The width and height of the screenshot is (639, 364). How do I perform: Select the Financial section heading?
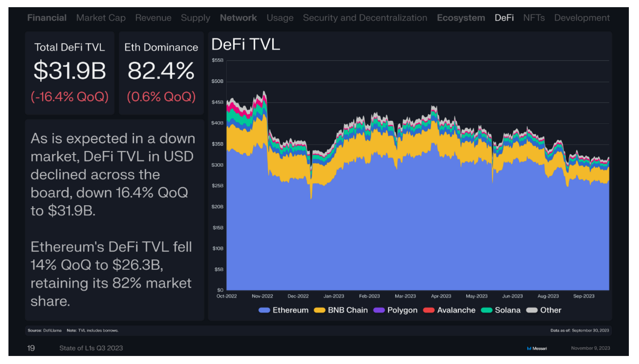point(47,18)
